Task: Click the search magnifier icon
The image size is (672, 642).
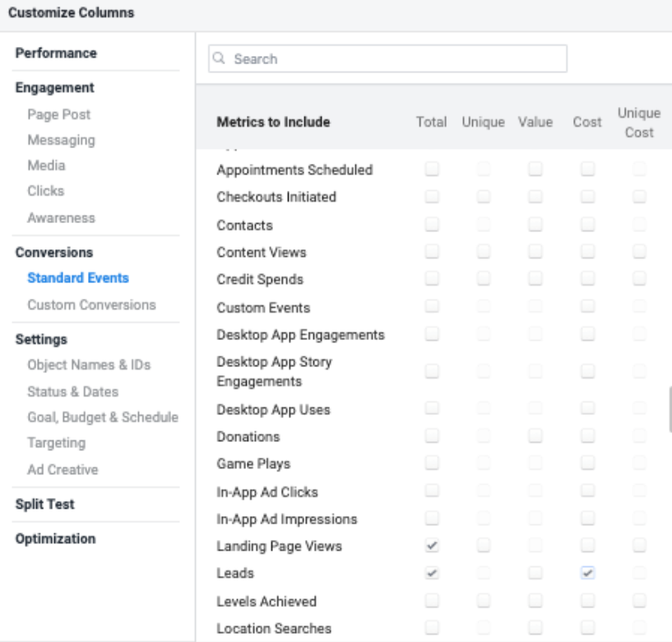Action: [x=220, y=59]
